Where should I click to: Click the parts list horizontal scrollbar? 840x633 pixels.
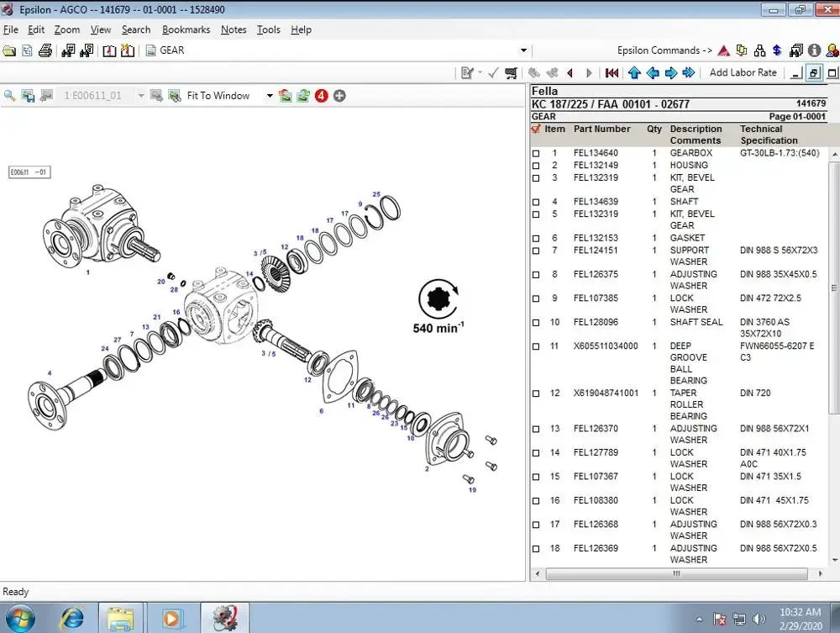(x=676, y=574)
